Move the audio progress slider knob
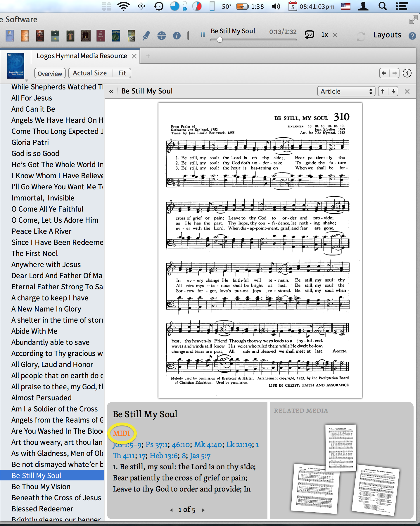Screen dimensions: 420x526 220,40
